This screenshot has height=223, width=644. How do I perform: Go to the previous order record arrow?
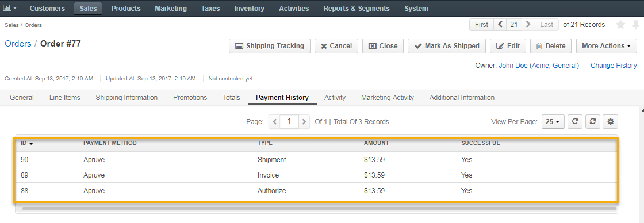500,25
